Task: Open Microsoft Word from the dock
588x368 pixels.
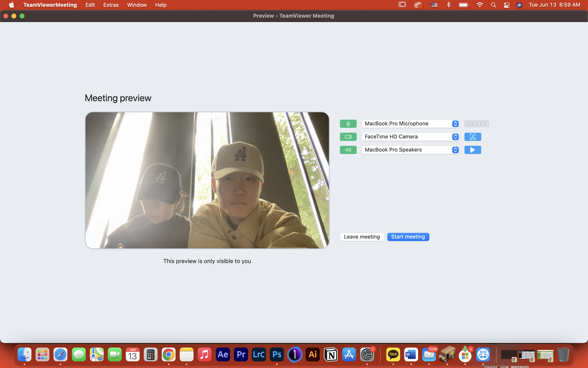Action: tap(411, 354)
